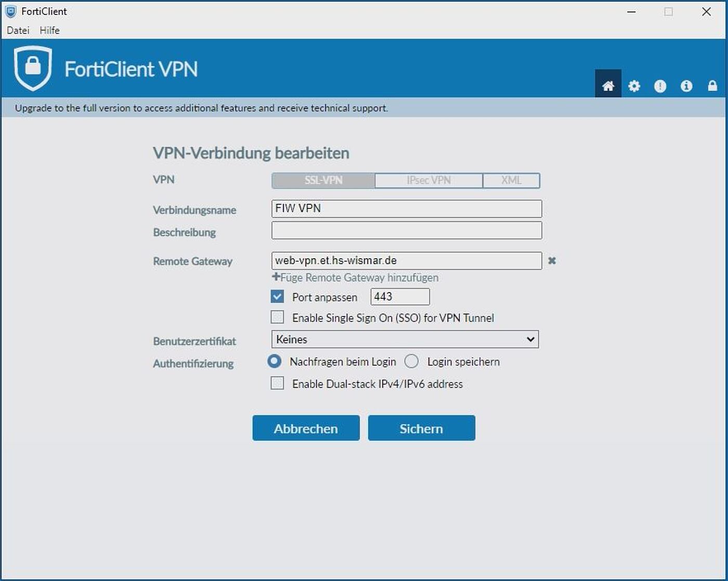This screenshot has height=581, width=728.
Task: Select Login speichern radio button
Action: coord(411,361)
